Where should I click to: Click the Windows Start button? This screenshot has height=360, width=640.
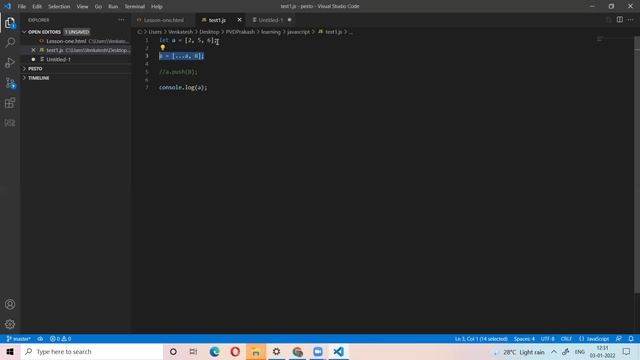click(x=10, y=352)
